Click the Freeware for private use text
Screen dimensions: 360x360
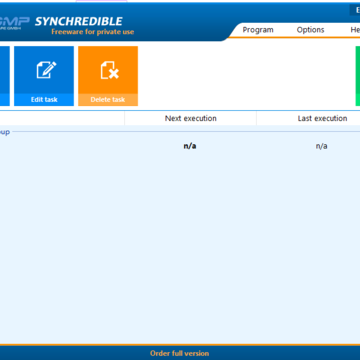pos(93,32)
